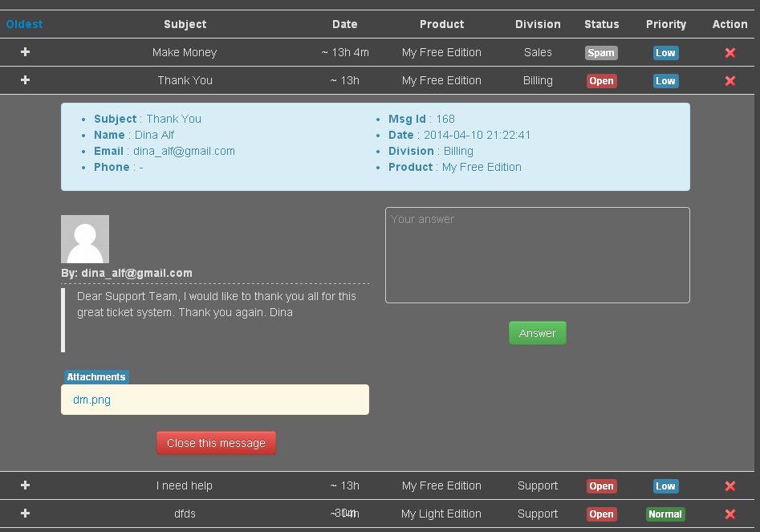Click Low priority badge for I need help

click(x=665, y=486)
